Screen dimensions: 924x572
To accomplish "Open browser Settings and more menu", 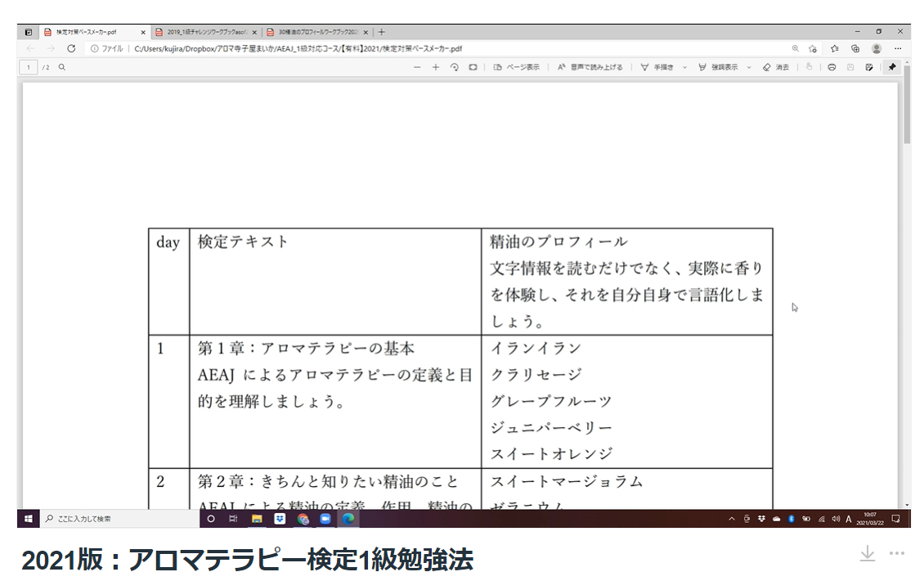I will (898, 48).
